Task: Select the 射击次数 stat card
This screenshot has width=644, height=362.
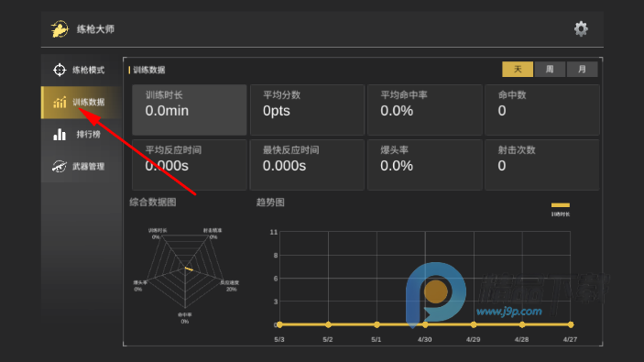Action: coord(542,165)
